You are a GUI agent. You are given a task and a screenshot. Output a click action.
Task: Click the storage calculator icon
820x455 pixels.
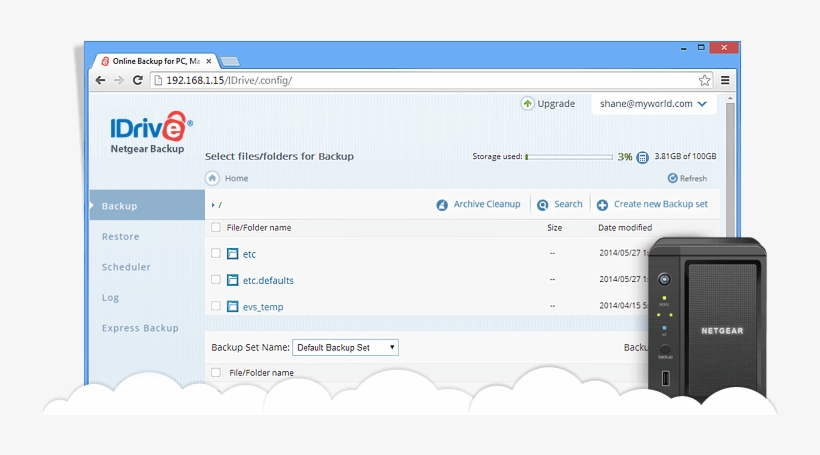point(642,157)
